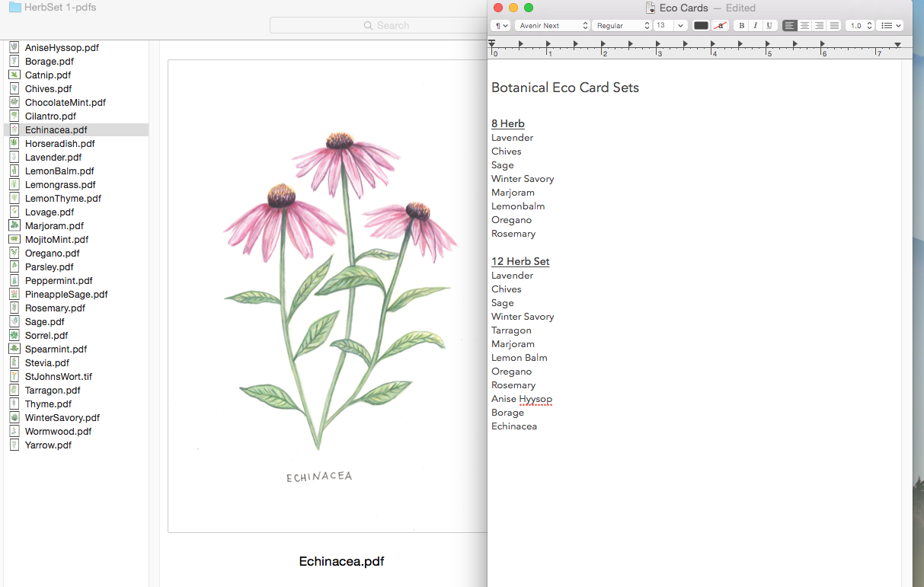Select Catnip.pdf file icon
Screen dimensions: 924x587
pos(14,75)
